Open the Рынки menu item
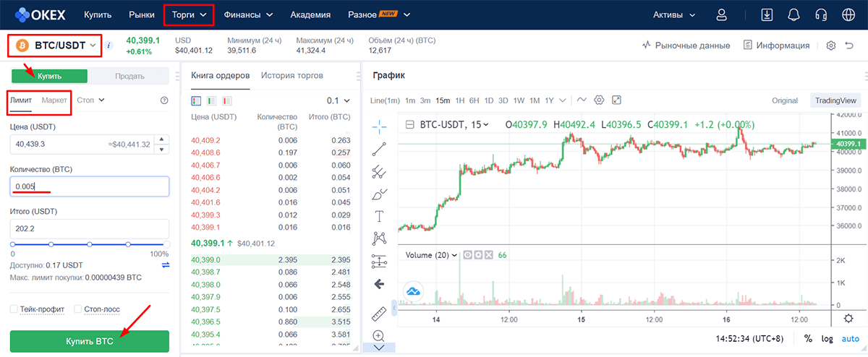Screen dimensions: 868x357 click(142, 14)
